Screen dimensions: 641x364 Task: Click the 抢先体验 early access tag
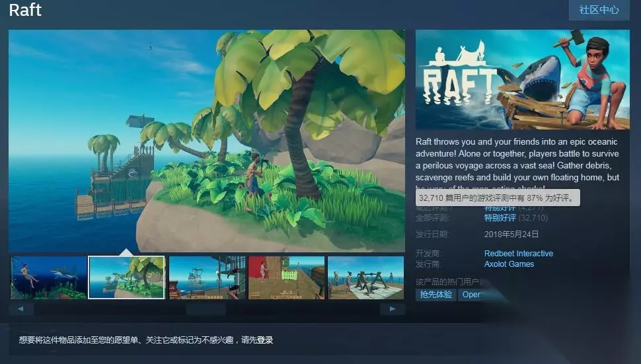[x=435, y=295]
